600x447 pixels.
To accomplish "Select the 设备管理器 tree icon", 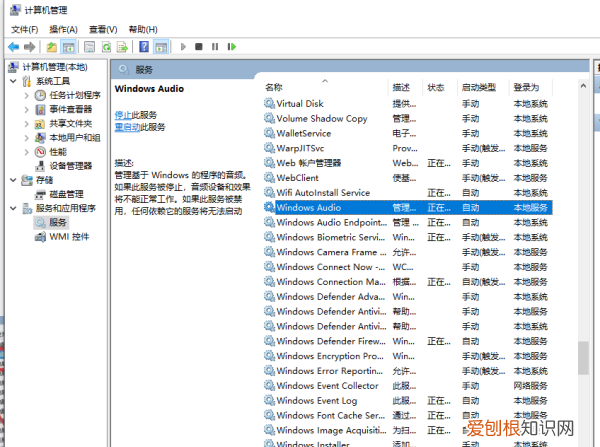I will pyautogui.click(x=40, y=166).
